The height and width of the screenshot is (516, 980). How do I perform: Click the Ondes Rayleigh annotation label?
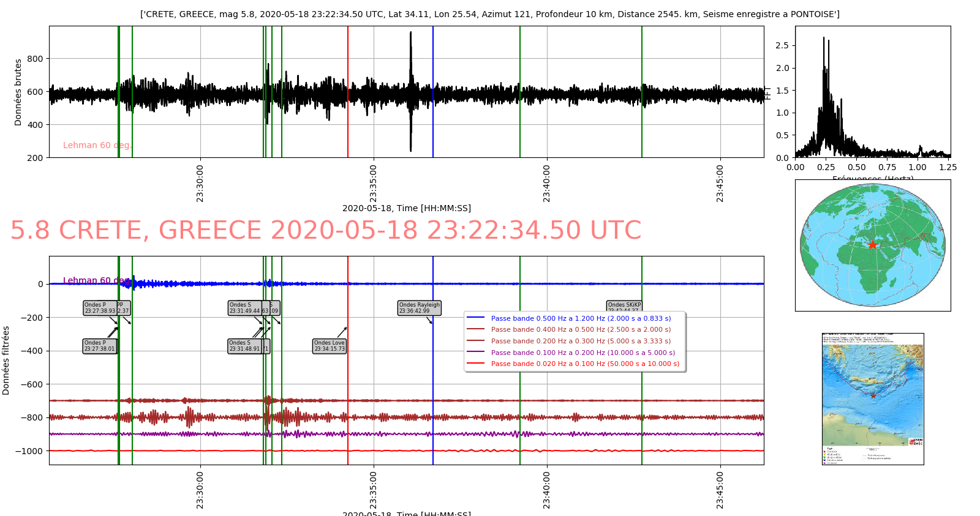(419, 308)
